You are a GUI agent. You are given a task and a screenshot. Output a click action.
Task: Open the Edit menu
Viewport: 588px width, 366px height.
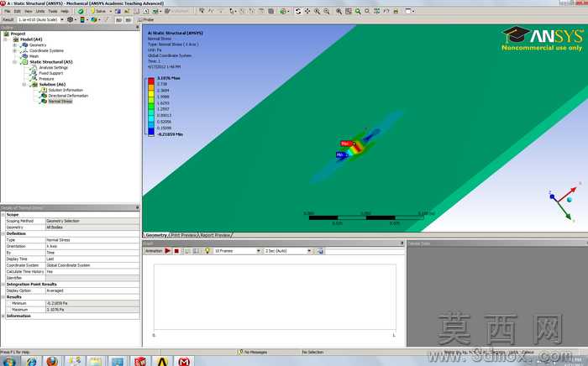point(18,11)
